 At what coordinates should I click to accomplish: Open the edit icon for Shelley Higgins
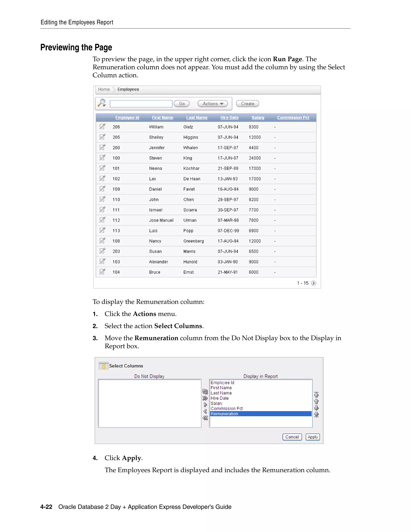(103, 137)
